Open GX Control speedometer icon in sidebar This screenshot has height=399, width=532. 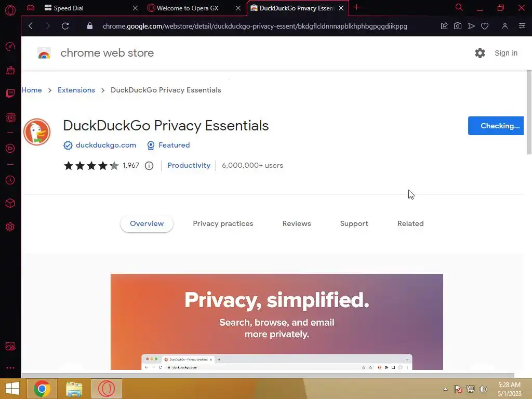click(10, 46)
